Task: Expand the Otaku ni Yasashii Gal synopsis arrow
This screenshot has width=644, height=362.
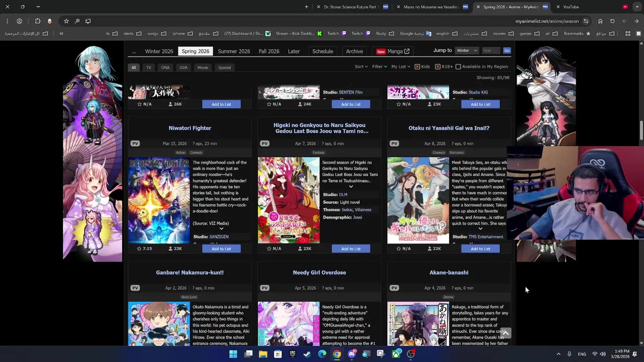Action: coord(480,229)
